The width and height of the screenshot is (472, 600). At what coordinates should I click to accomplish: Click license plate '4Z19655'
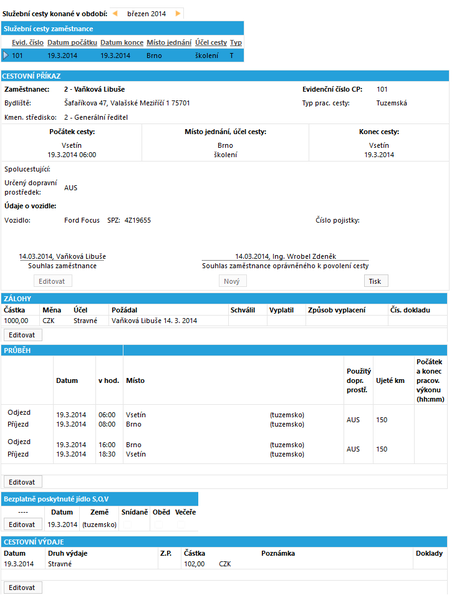pos(138,220)
